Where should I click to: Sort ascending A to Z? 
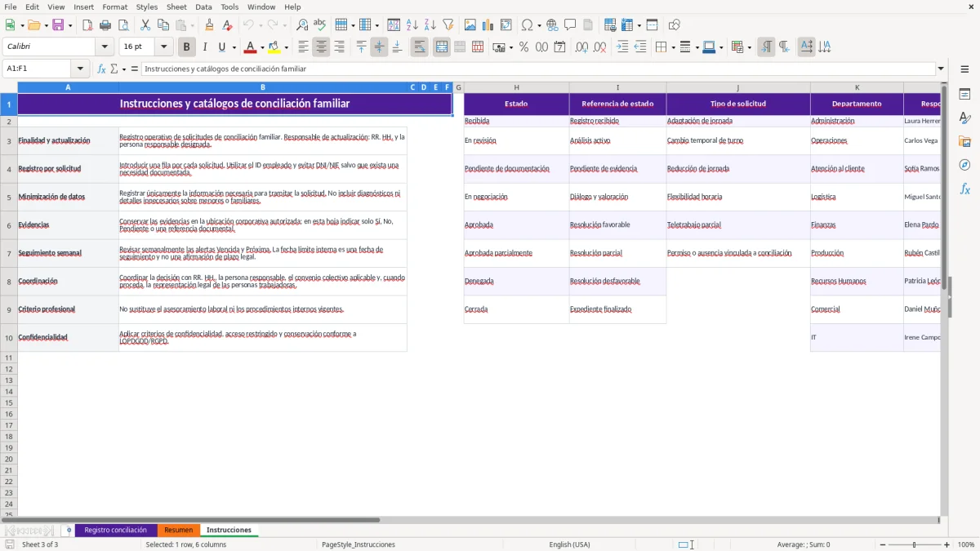[412, 25]
